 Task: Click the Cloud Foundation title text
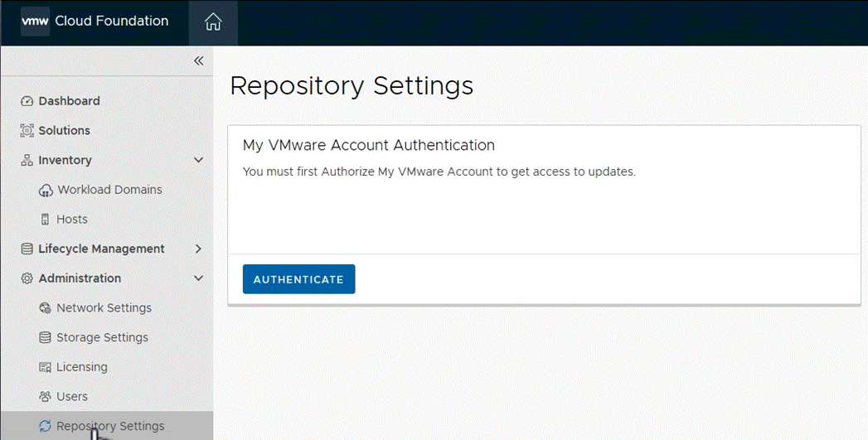pos(112,21)
